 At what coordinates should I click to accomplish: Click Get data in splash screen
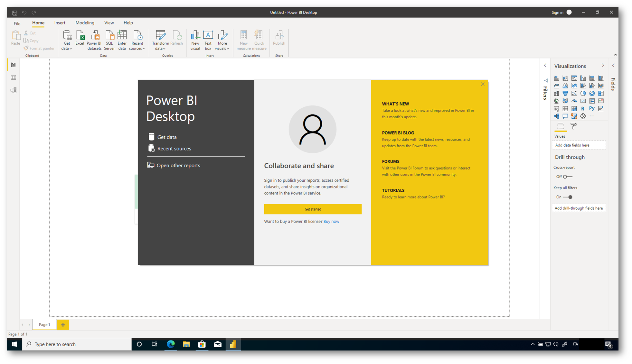tap(163, 137)
